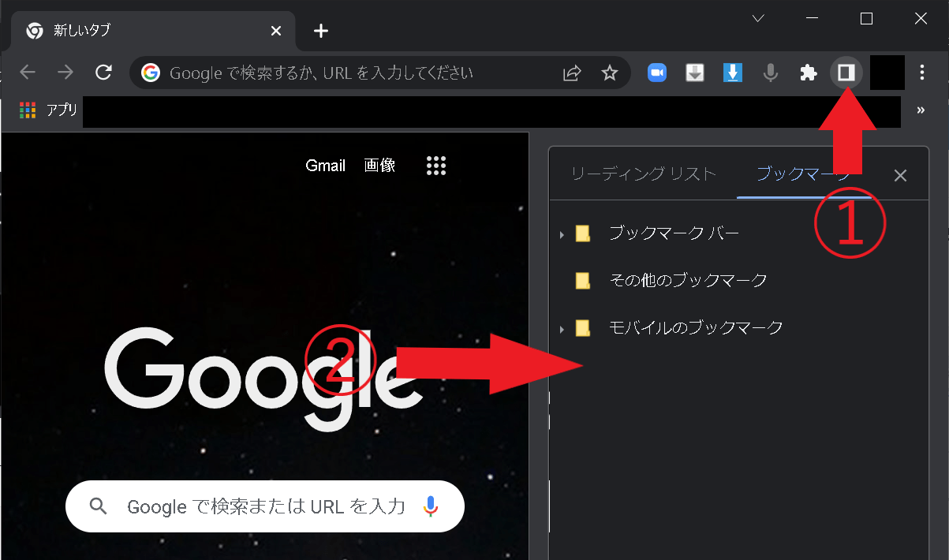Viewport: 949px width, 560px height.
Task: Close the 新しいタブ tab
Action: click(276, 31)
